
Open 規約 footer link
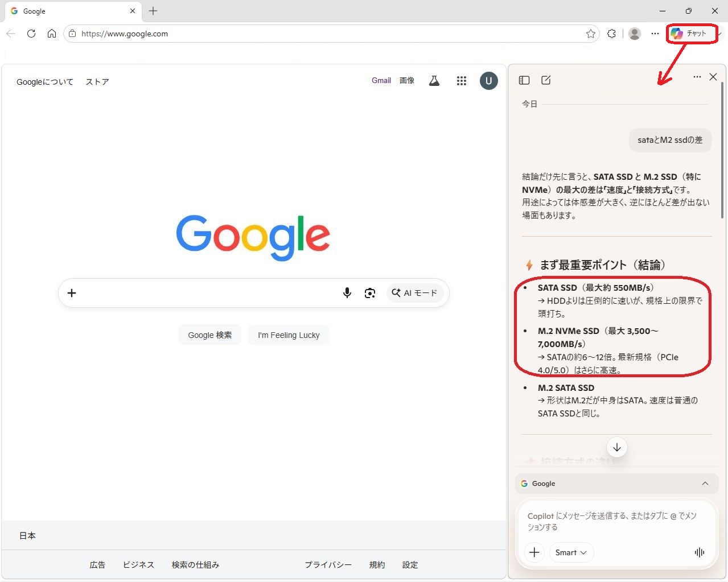(377, 565)
